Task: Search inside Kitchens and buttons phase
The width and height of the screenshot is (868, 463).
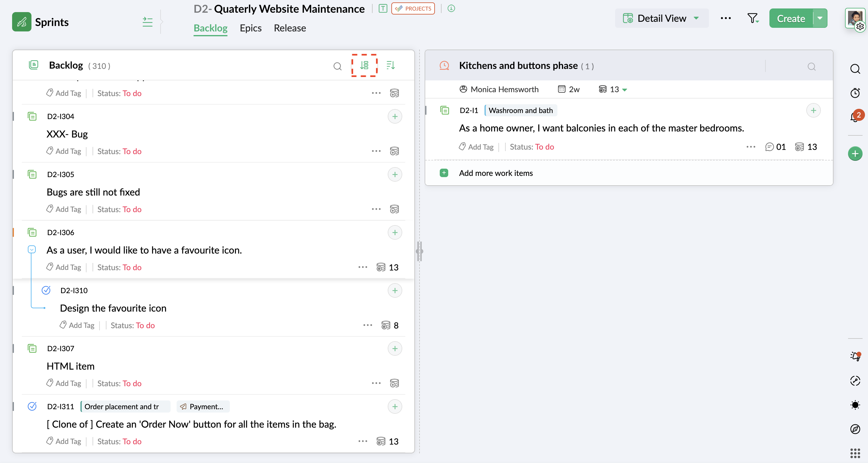Action: 811,66
